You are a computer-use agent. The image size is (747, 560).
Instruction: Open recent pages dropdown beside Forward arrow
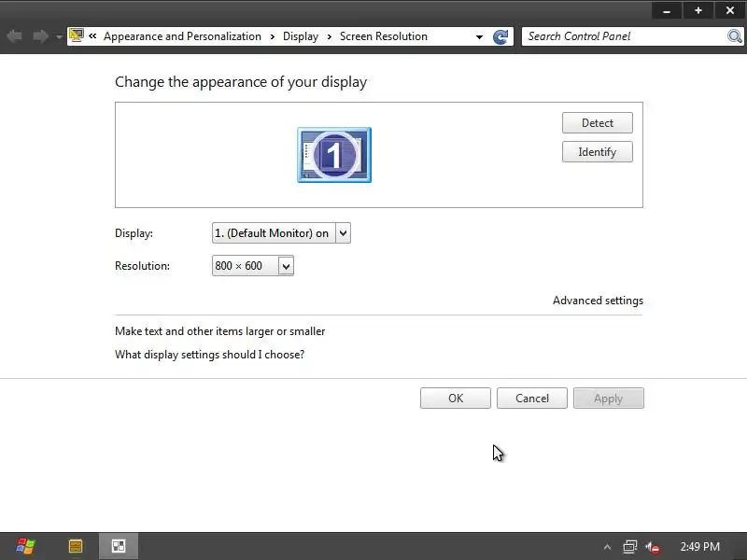tap(59, 36)
